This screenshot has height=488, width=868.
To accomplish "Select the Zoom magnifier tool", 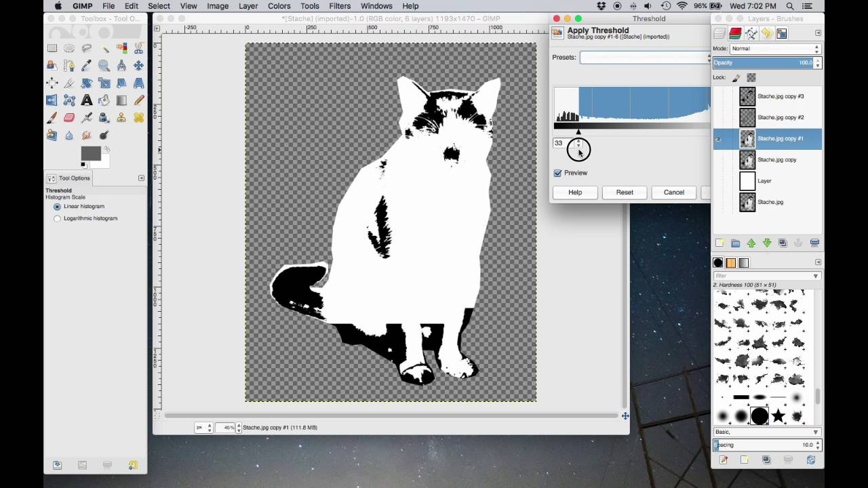I will 104,66.
